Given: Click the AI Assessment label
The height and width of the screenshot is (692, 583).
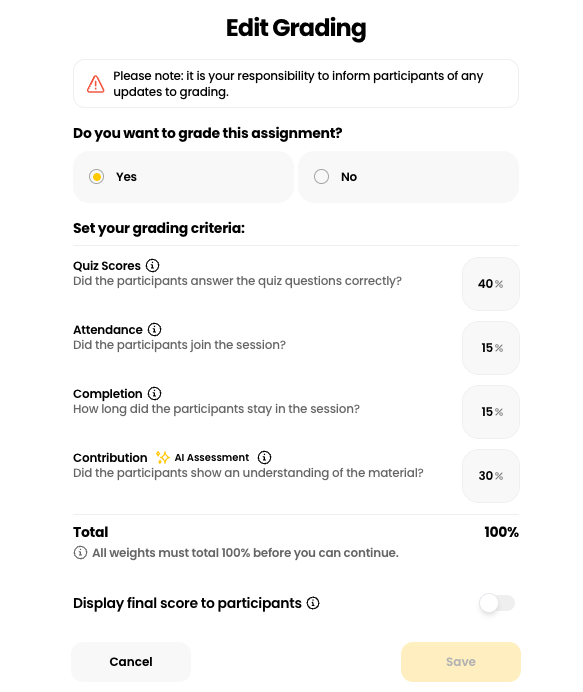Looking at the screenshot, I should [x=212, y=458].
